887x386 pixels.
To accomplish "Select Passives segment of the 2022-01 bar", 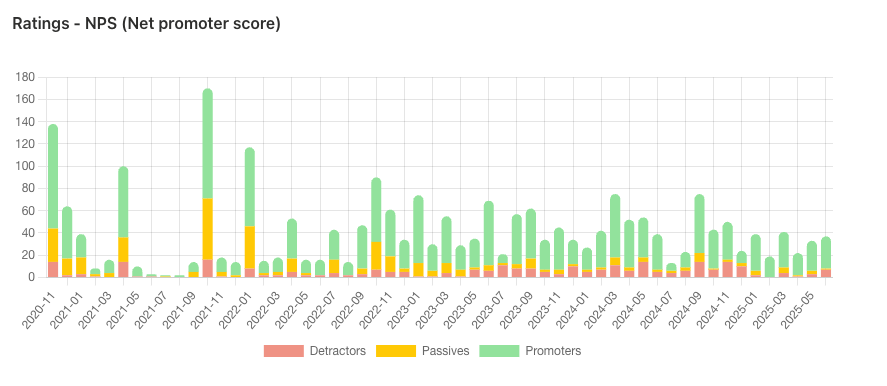I will (249, 247).
